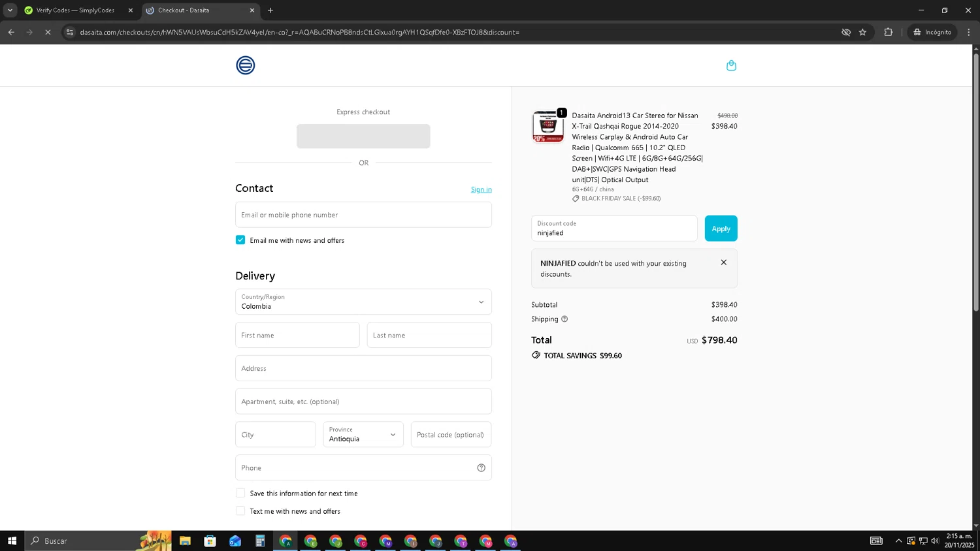Click the shipping info question mark icon
Image resolution: width=980 pixels, height=551 pixels.
(564, 319)
